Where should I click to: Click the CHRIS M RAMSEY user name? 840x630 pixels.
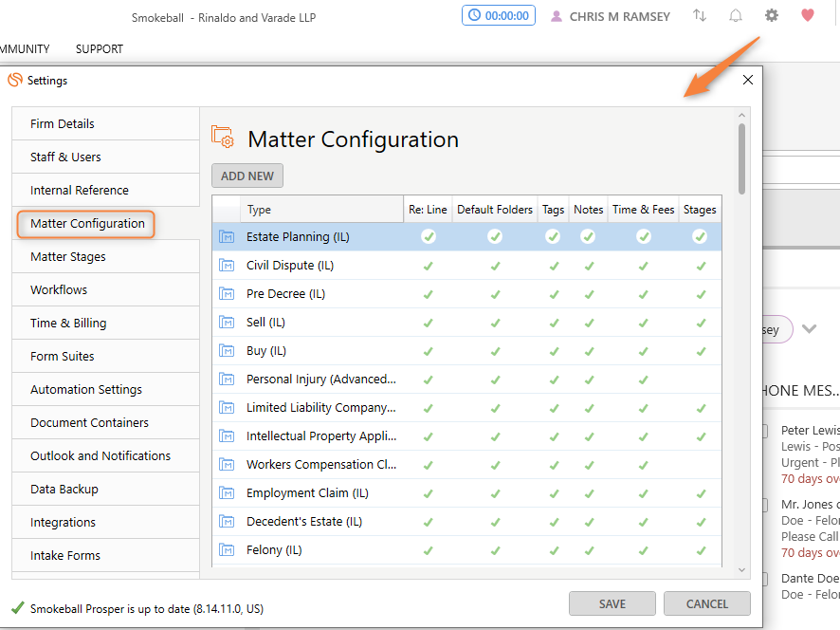coord(620,17)
